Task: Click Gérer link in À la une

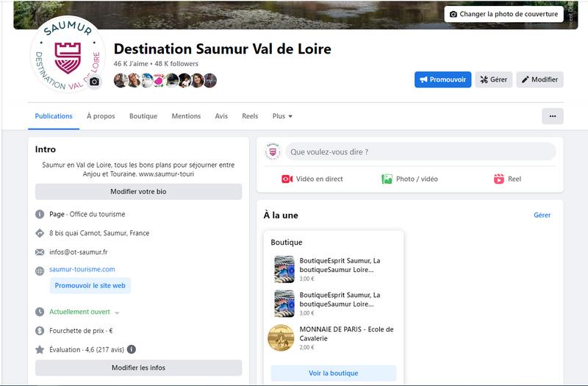Action: pos(542,215)
